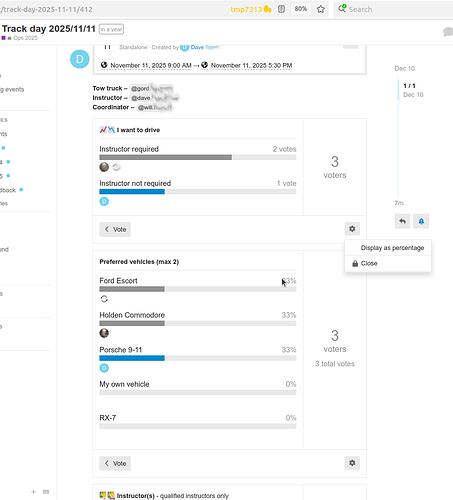Click the gear icon of first poll
453x500 pixels.
pos(352,229)
